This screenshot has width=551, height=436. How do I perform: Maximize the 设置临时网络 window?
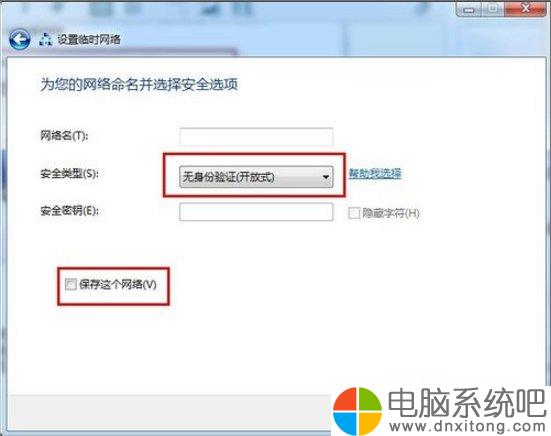(493, 9)
